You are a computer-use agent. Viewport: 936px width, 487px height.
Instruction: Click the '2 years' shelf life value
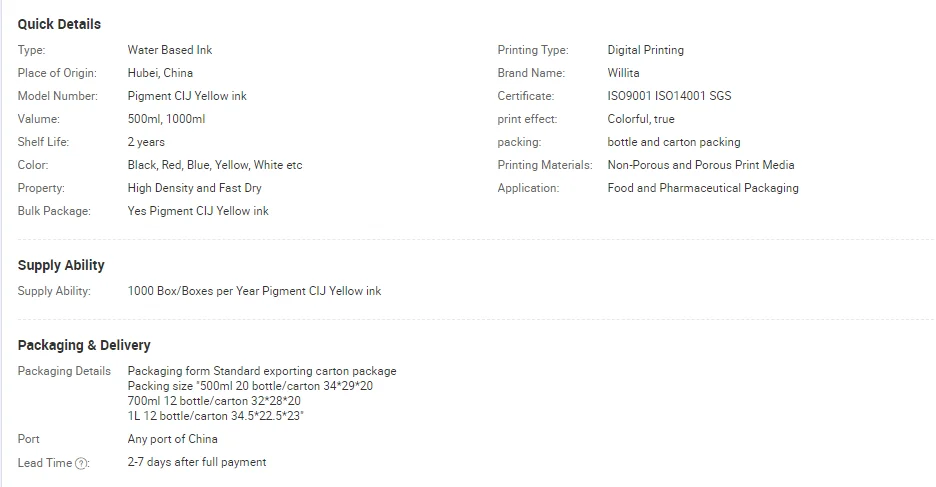click(146, 142)
